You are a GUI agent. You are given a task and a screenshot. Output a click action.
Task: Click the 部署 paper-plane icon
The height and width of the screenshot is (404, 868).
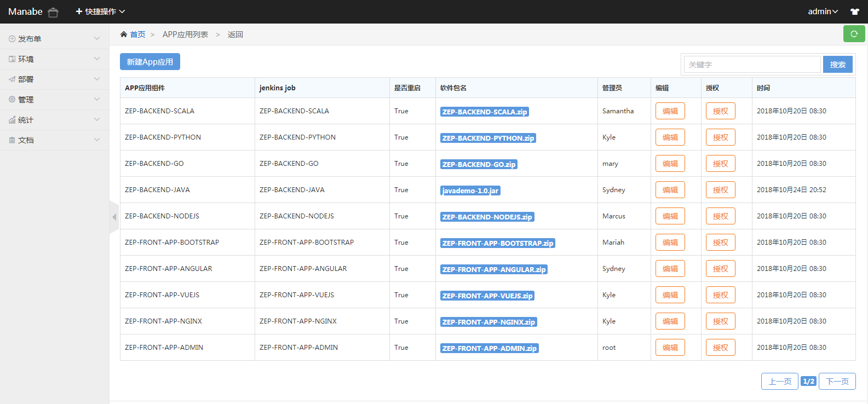pos(12,79)
